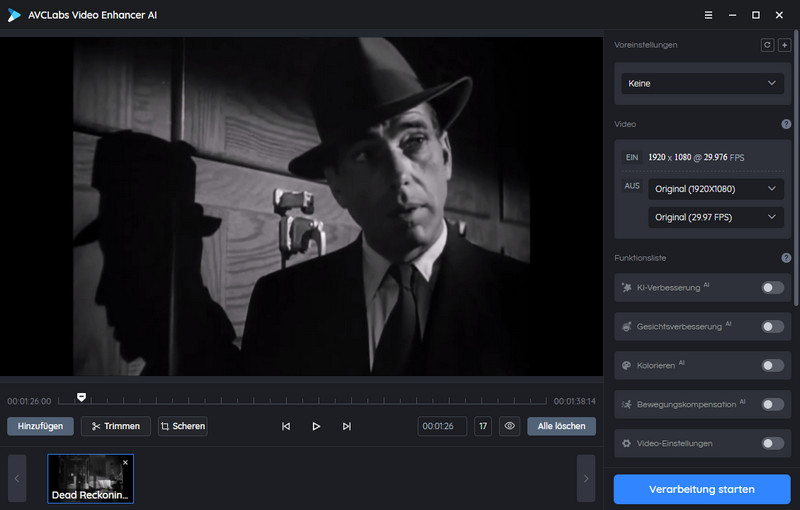Click the Kolorieren palette icon
800x510 pixels.
[627, 365]
